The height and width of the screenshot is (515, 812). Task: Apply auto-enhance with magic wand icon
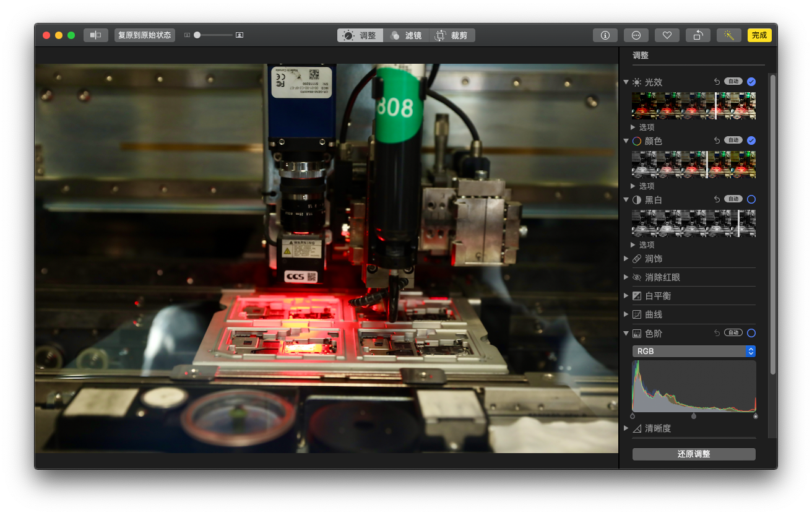point(728,35)
